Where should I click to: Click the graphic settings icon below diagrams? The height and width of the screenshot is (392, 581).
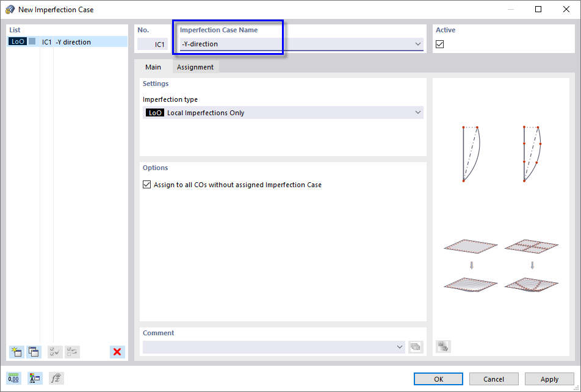(442, 346)
